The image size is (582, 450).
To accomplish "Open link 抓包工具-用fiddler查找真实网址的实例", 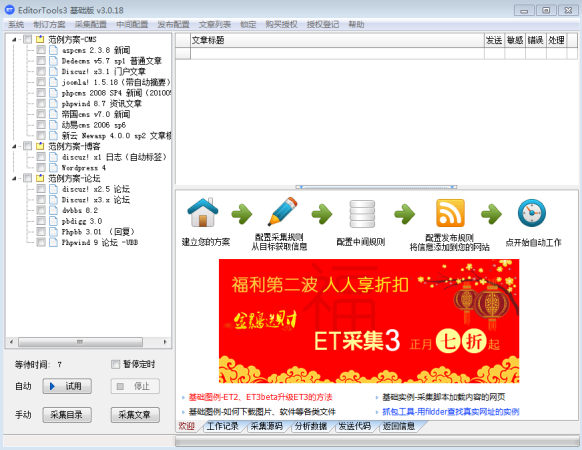I will click(451, 411).
